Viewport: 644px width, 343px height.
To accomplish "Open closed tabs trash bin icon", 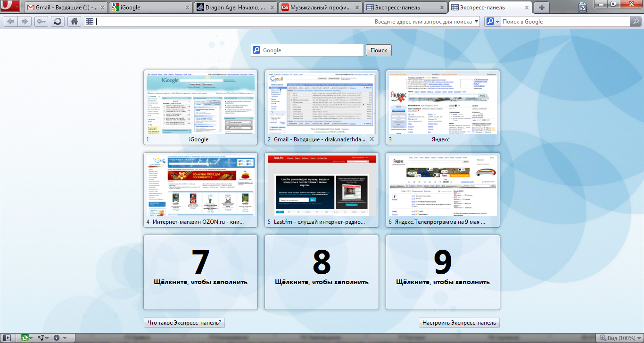I will 583,7.
